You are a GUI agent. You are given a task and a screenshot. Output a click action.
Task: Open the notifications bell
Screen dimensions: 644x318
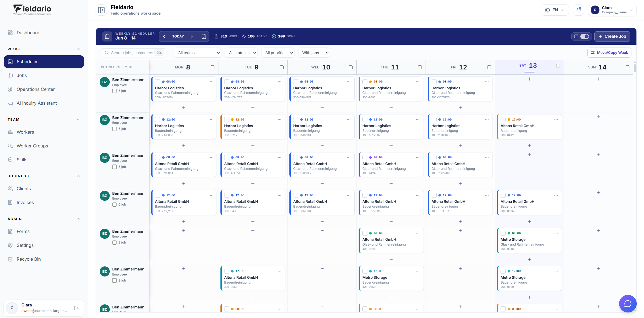tap(578, 10)
